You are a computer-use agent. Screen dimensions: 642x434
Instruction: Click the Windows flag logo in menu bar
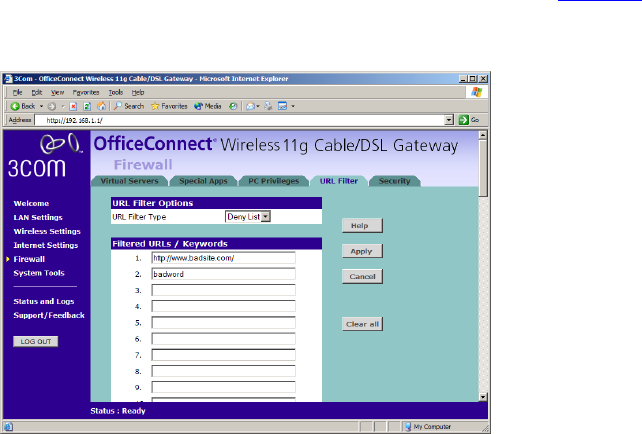pos(477,92)
